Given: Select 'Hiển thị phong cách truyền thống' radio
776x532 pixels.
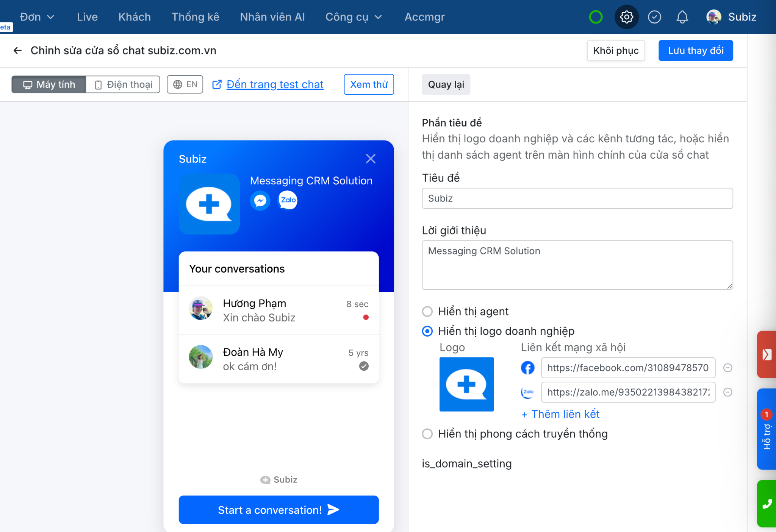Looking at the screenshot, I should [427, 434].
